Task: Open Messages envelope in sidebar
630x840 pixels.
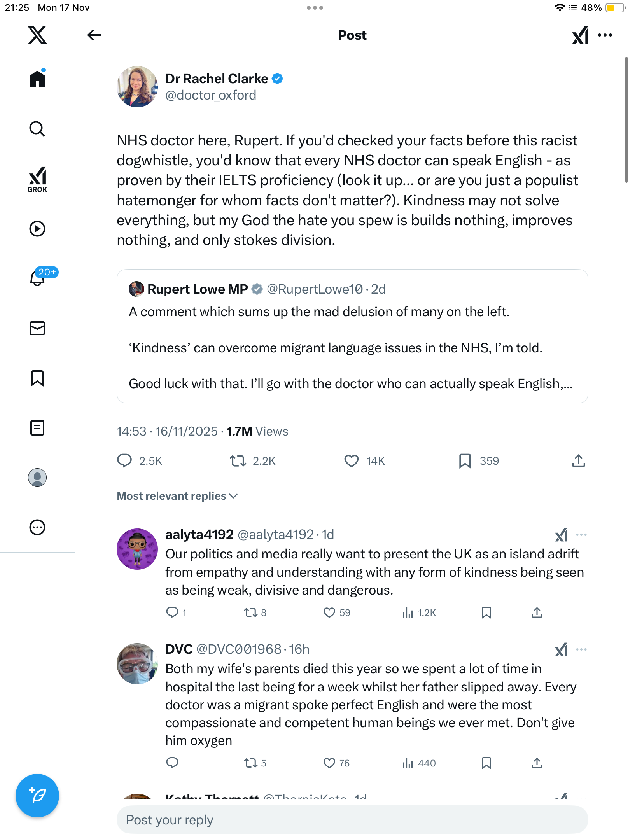Action: (37, 328)
